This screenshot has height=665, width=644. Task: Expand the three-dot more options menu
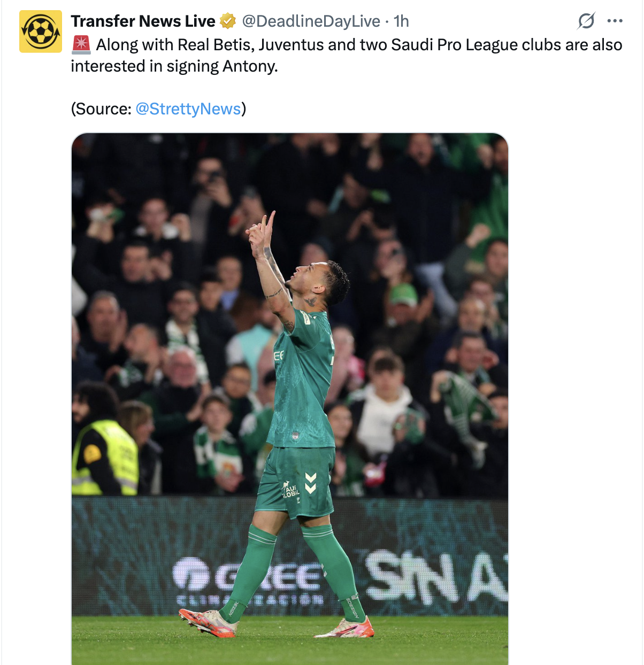(615, 21)
